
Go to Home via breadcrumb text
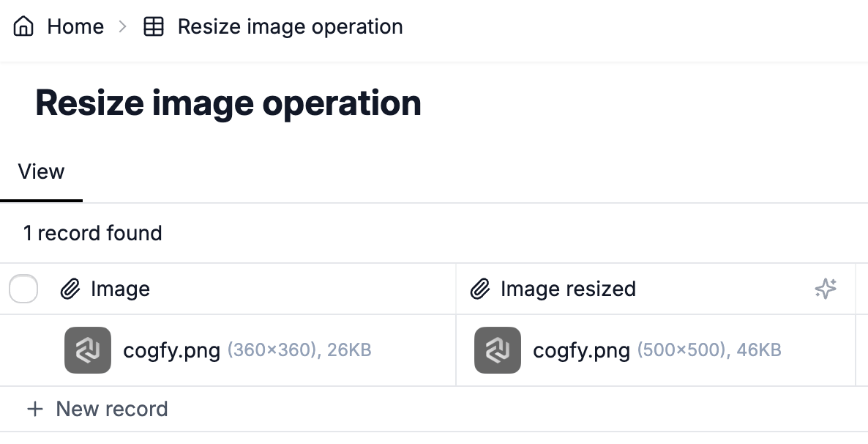click(75, 26)
